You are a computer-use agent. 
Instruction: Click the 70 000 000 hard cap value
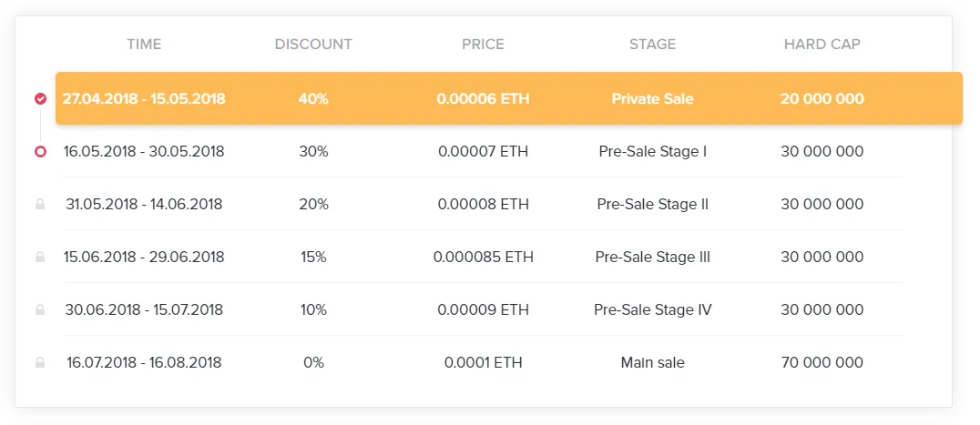(x=822, y=362)
